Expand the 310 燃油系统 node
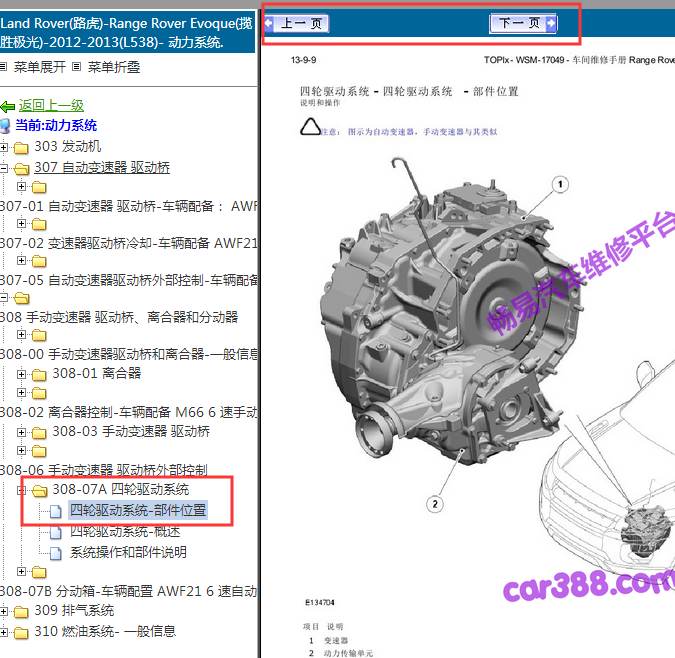This screenshot has width=675, height=658. coord(4,633)
